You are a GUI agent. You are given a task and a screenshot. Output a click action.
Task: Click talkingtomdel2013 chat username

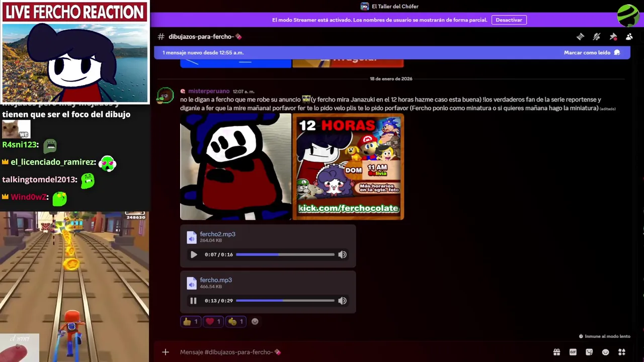40,179
